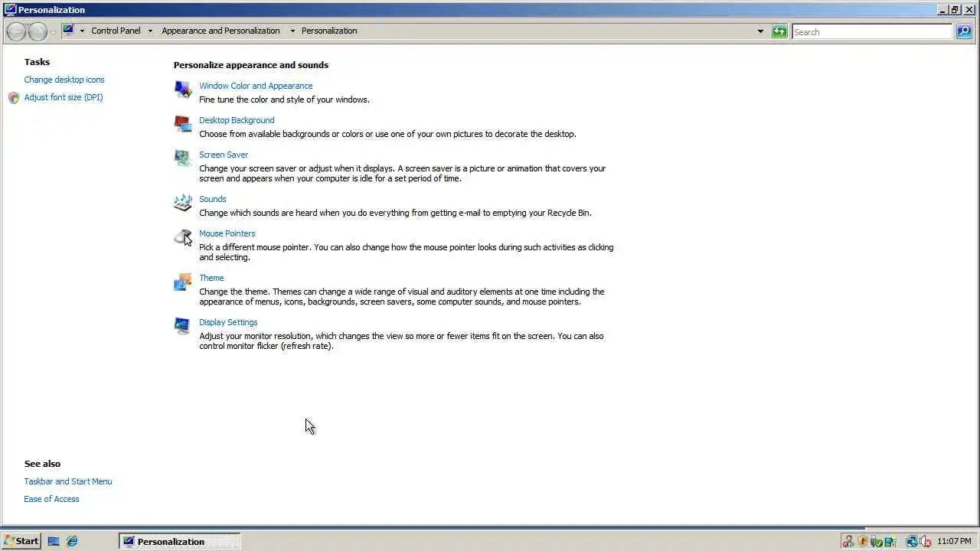Open the Display Settings link
The width and height of the screenshot is (980, 551).
coord(228,322)
